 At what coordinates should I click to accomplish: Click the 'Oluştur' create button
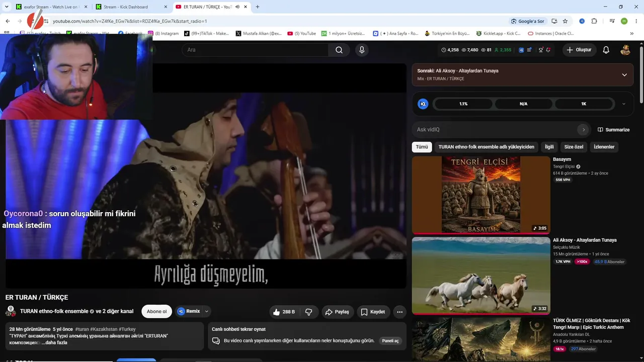(579, 50)
